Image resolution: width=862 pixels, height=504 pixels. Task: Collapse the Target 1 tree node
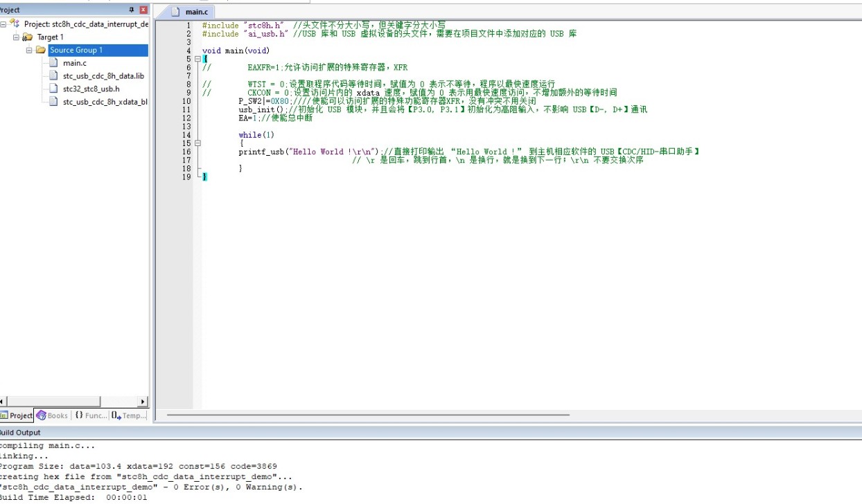click(16, 37)
